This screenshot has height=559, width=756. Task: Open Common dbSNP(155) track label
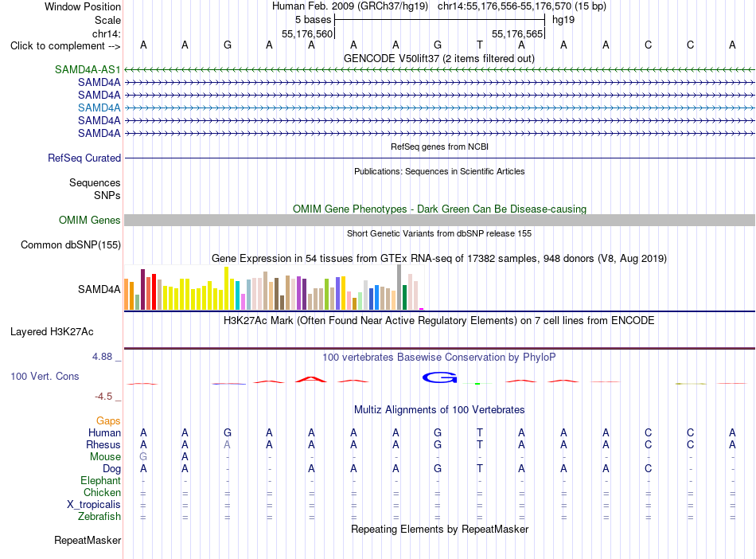(70, 245)
